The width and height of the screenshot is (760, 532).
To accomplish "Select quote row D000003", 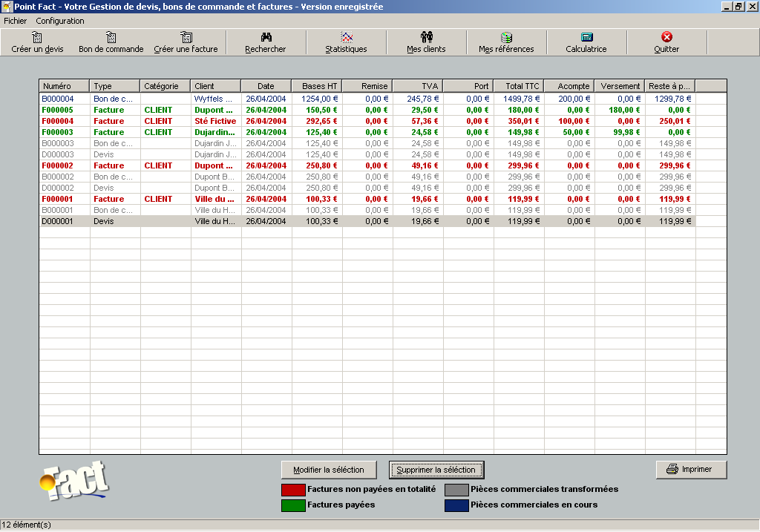I will (367, 154).
